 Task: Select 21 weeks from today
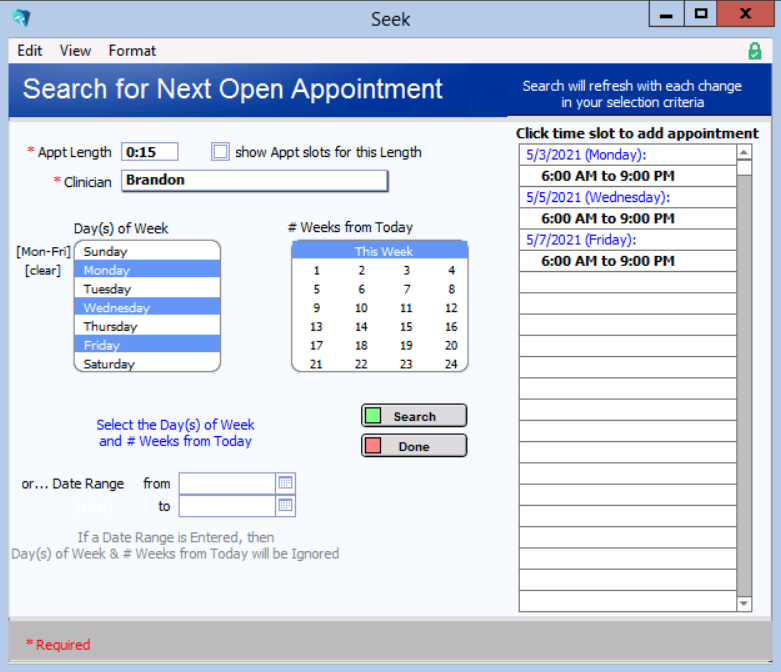316,364
